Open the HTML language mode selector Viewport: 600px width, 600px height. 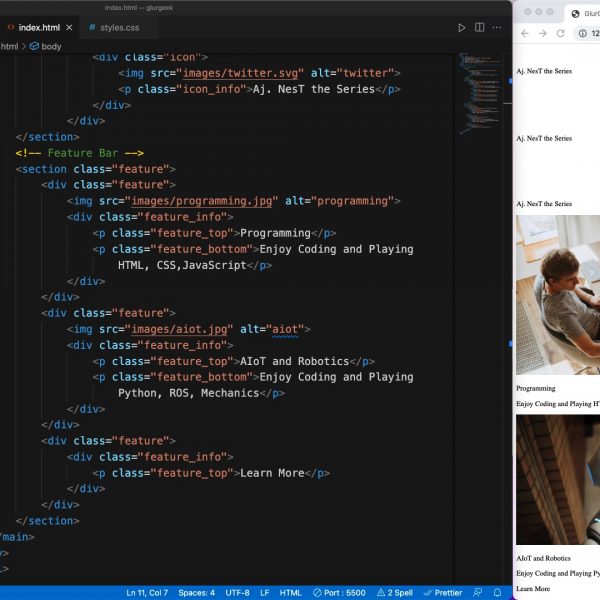coord(291,593)
